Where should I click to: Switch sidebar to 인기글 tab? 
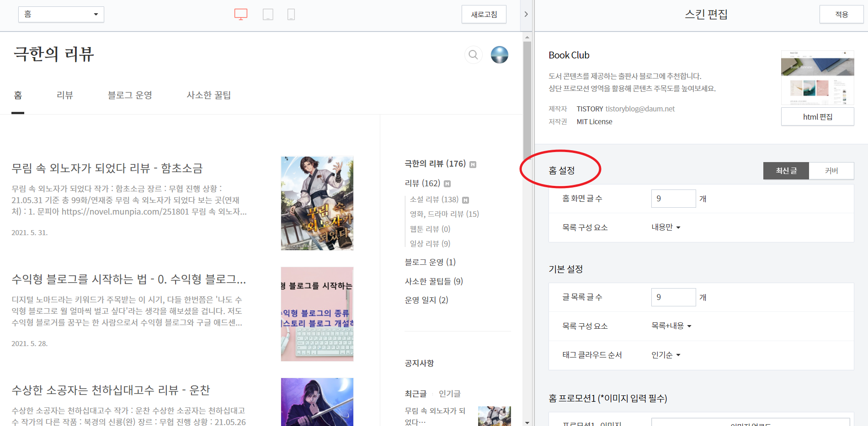tap(450, 394)
